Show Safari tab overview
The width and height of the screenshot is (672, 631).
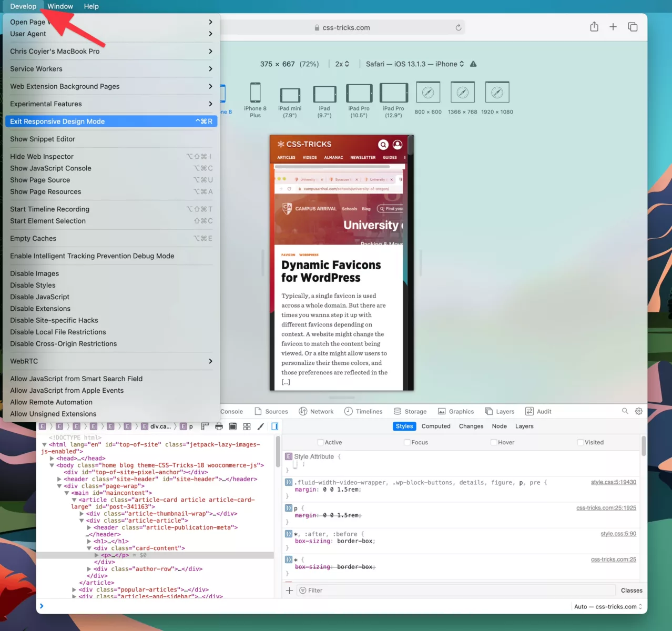[633, 27]
